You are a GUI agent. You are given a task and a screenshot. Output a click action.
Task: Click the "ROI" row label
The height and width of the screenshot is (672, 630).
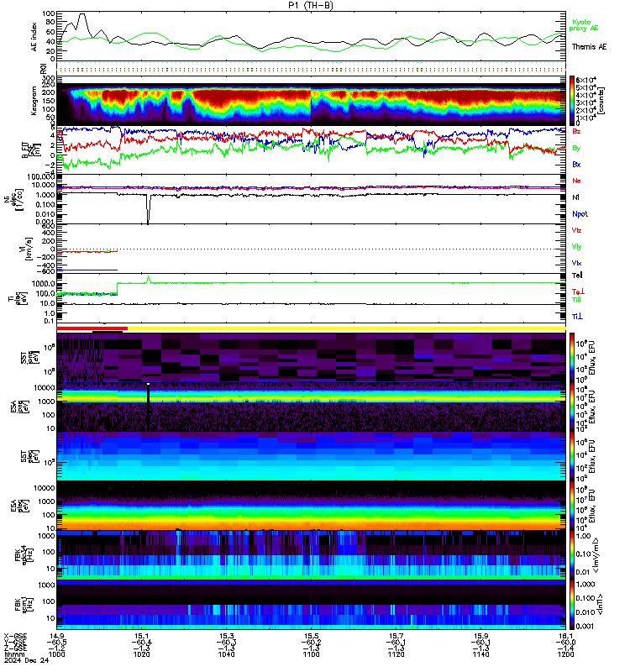point(43,69)
